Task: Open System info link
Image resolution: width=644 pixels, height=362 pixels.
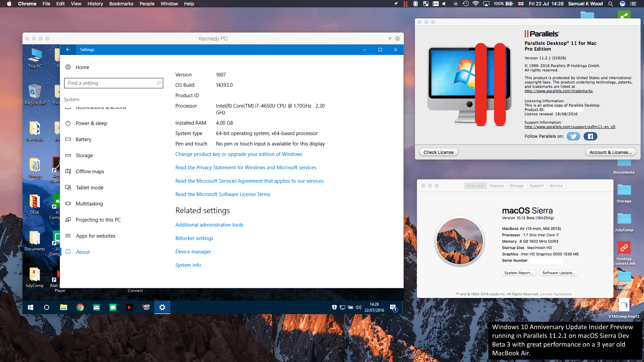Action: pyautogui.click(x=188, y=265)
